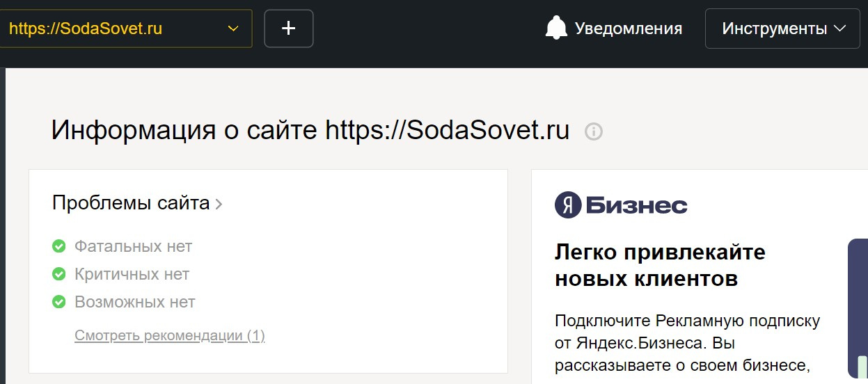868x384 pixels.
Task: Open Уведомления notifications label
Action: [628, 29]
